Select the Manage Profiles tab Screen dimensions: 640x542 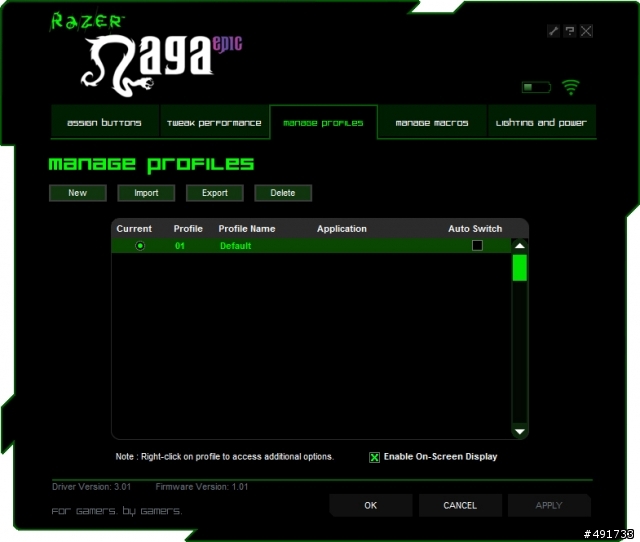[323, 122]
